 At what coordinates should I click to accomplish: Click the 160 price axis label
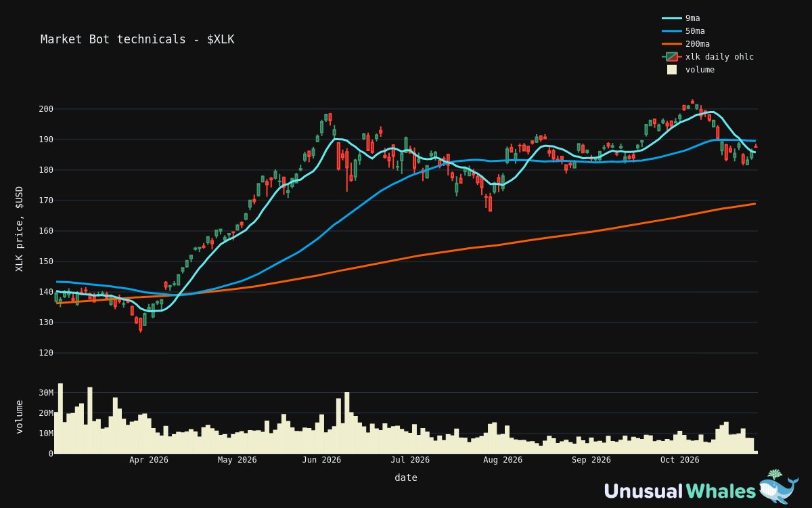46,231
